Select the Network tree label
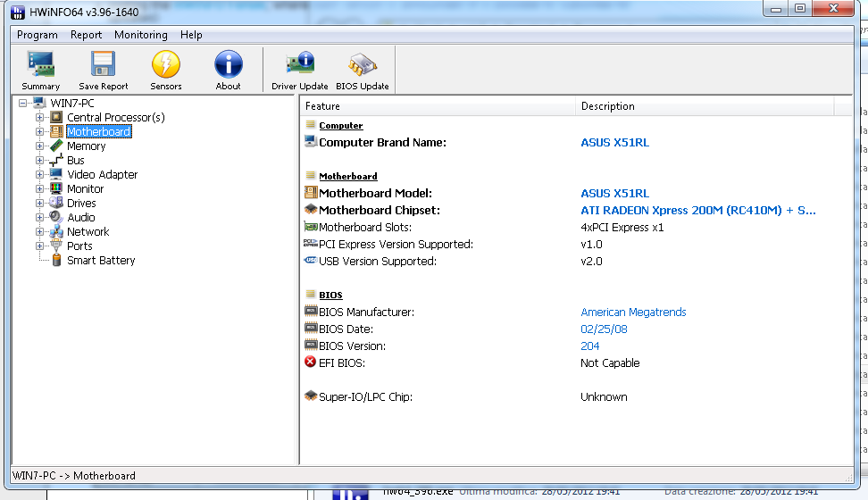Viewport: 868px width, 500px height. point(88,231)
